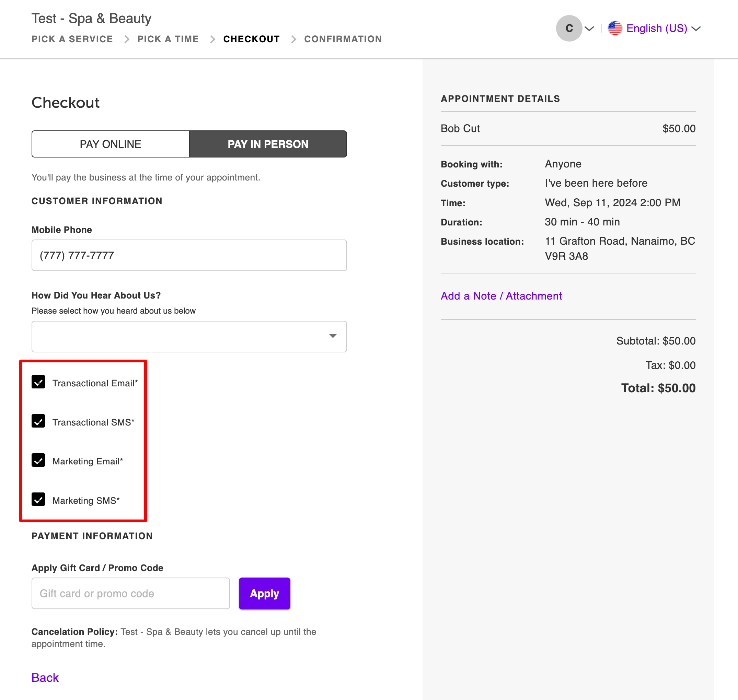Click the US flag language icon
738x700 pixels.
614,28
